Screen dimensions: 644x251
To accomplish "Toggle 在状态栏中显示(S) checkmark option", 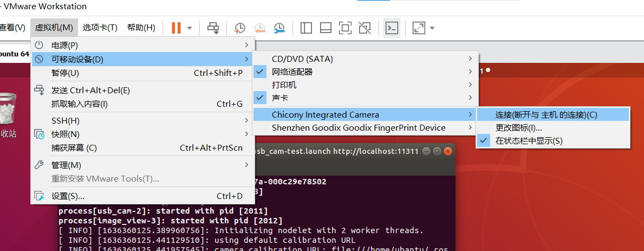I will click(x=553, y=141).
